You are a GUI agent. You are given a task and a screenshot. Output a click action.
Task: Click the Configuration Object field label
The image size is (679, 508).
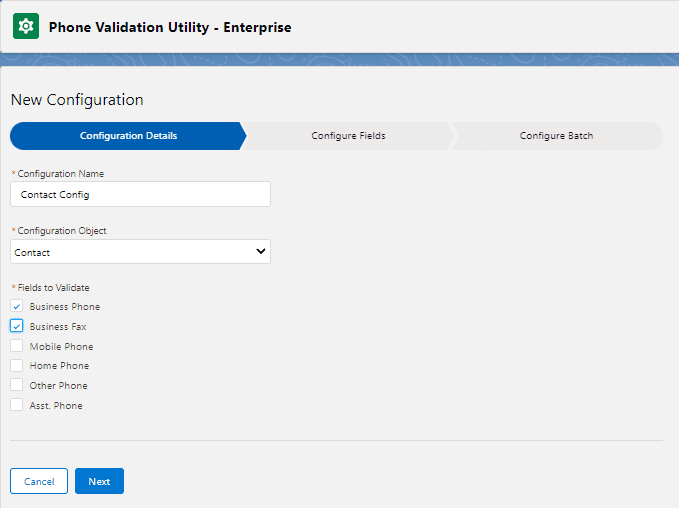point(62,231)
